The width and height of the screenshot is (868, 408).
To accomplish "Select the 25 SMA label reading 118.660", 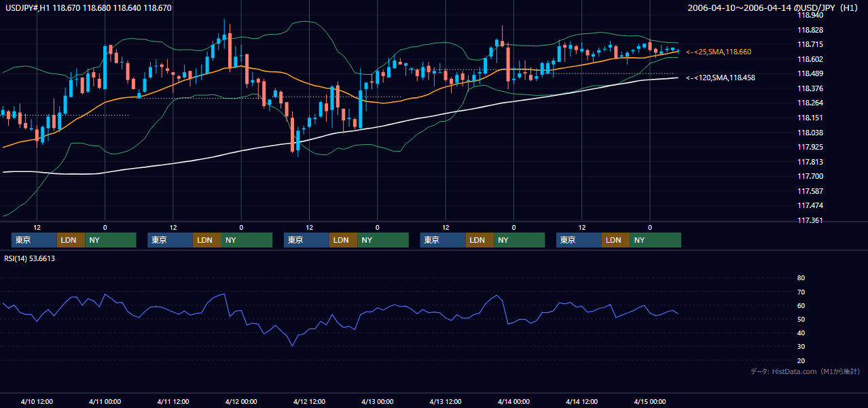I will [x=719, y=52].
